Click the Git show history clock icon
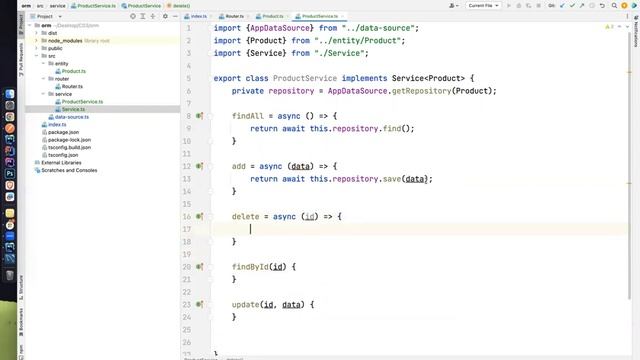Viewport: 640px width, 360px height. pos(592,6)
